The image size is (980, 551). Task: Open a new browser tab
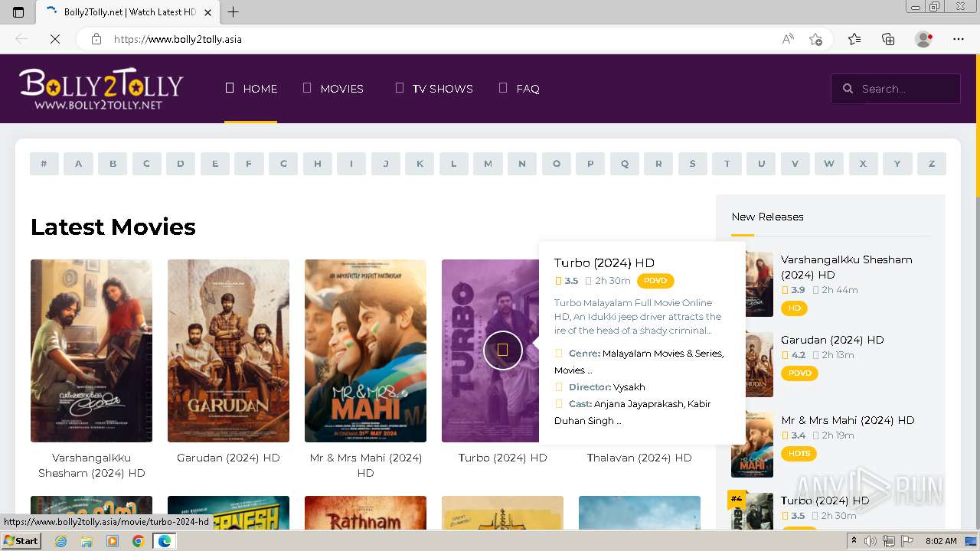tap(234, 11)
